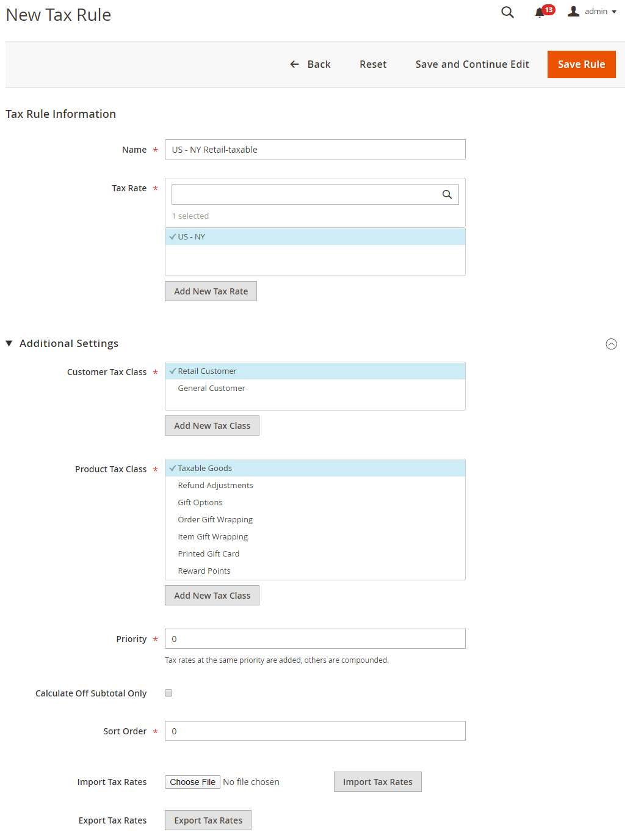Open the global search magnifier icon

(507, 12)
